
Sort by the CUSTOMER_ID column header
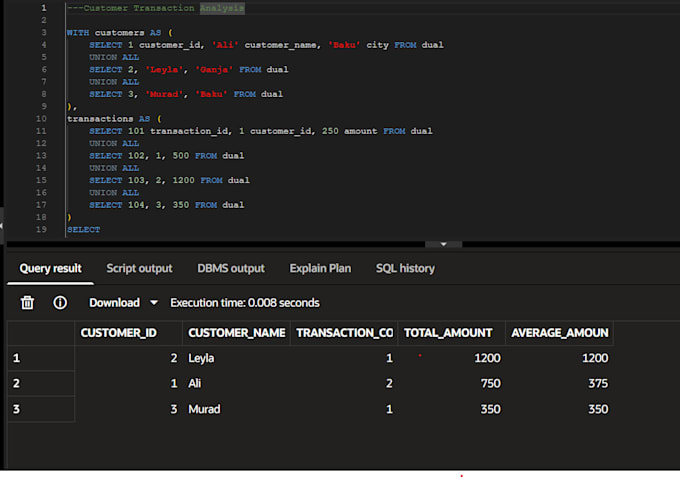pos(128,333)
